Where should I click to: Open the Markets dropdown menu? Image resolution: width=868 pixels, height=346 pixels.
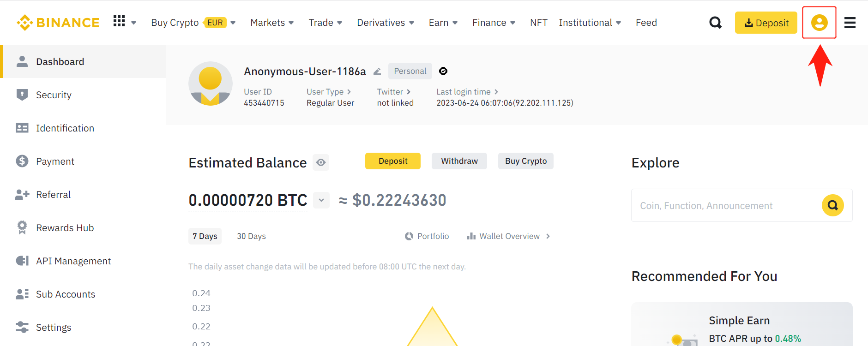pos(272,23)
